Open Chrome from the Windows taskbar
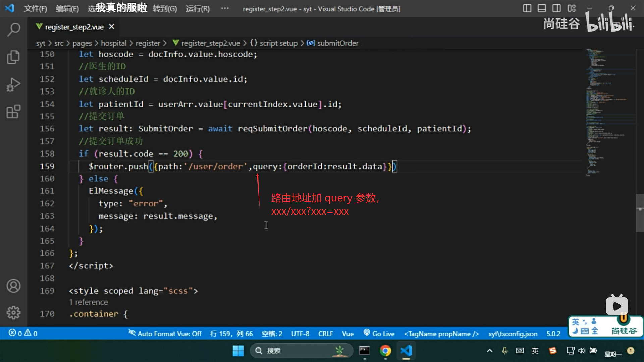Screen dimensions: 644x362 (x=385, y=351)
